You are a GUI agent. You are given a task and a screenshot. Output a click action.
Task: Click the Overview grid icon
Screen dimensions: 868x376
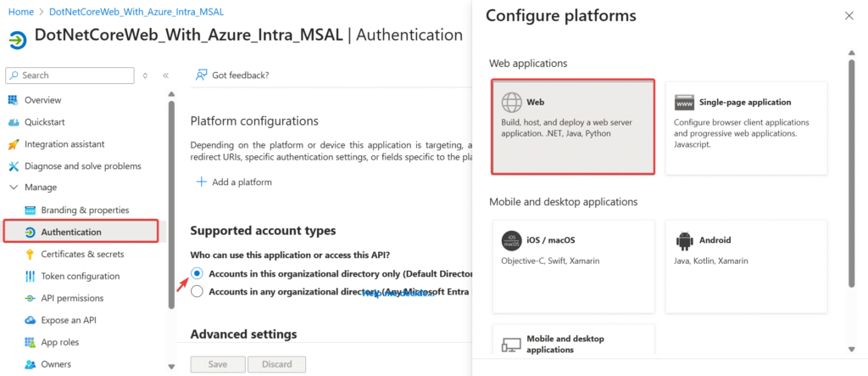pyautogui.click(x=14, y=100)
